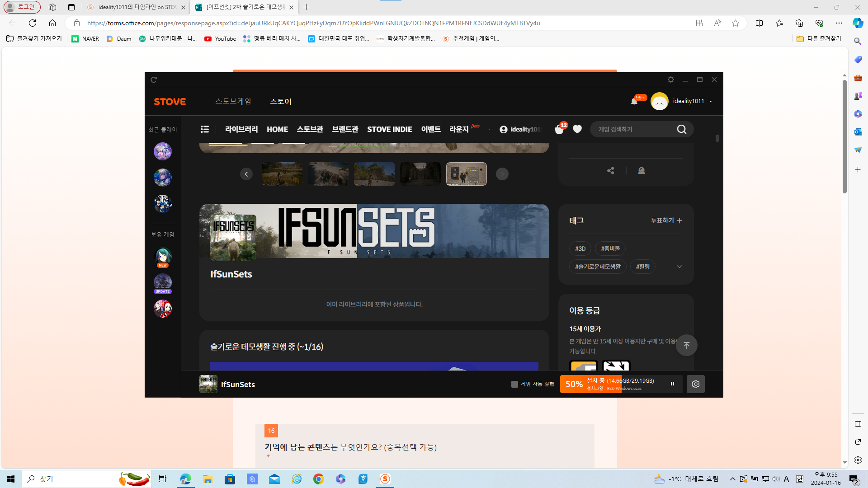Open the 라운지 Beta menu item
The image size is (868, 488).
464,129
